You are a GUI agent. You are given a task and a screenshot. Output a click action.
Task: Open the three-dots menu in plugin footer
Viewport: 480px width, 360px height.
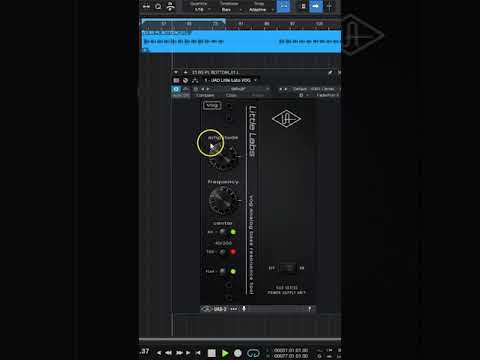[234, 309]
